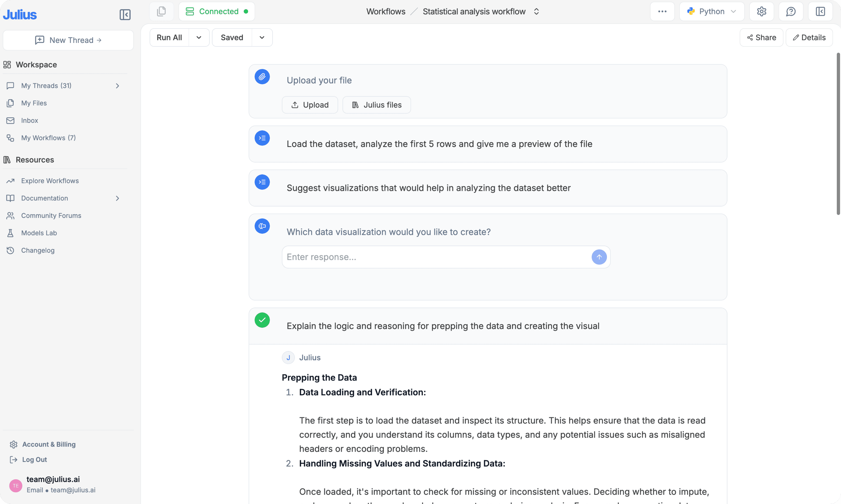This screenshot has height=504, width=841.
Task: Click the Julius files button
Action: tap(376, 105)
